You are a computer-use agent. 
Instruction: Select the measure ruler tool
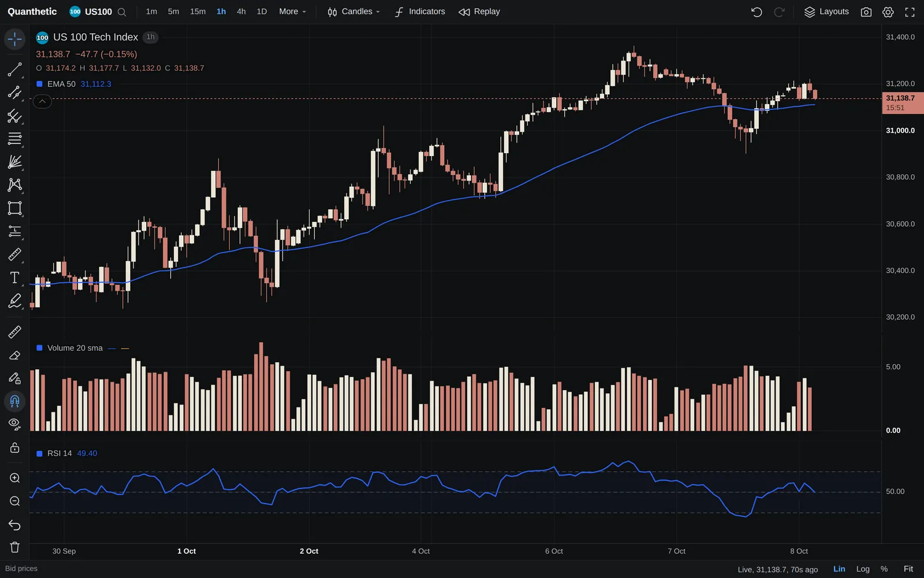click(14, 332)
